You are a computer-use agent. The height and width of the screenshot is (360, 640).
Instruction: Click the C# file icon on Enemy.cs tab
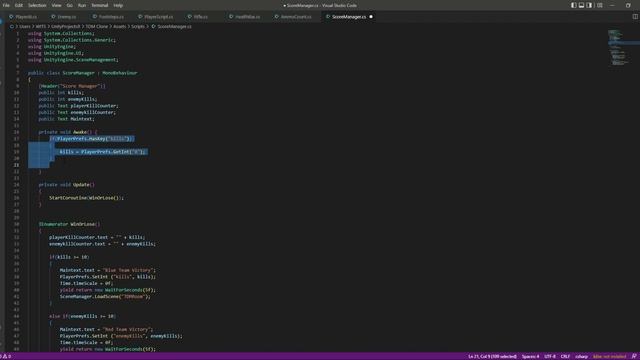(x=53, y=17)
